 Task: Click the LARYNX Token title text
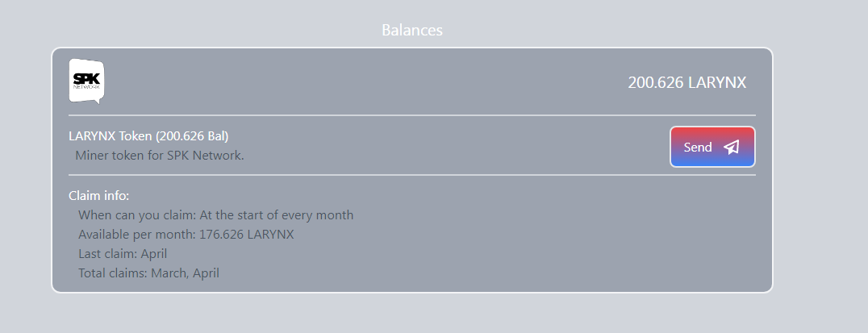click(148, 136)
